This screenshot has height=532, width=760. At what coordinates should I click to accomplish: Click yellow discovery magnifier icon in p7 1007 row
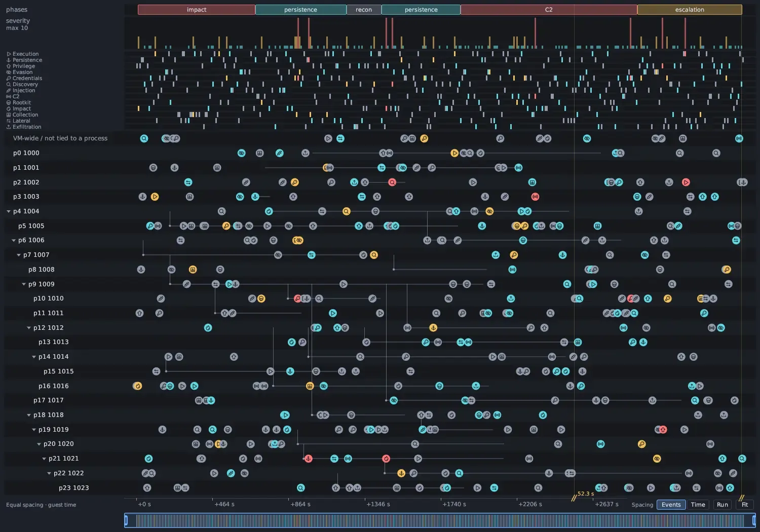374,255
